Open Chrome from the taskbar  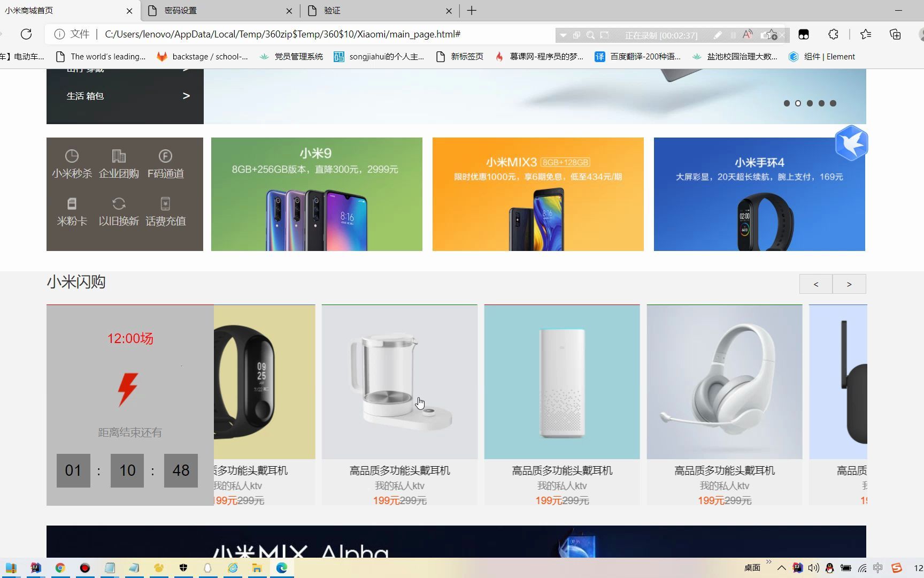pos(60,568)
